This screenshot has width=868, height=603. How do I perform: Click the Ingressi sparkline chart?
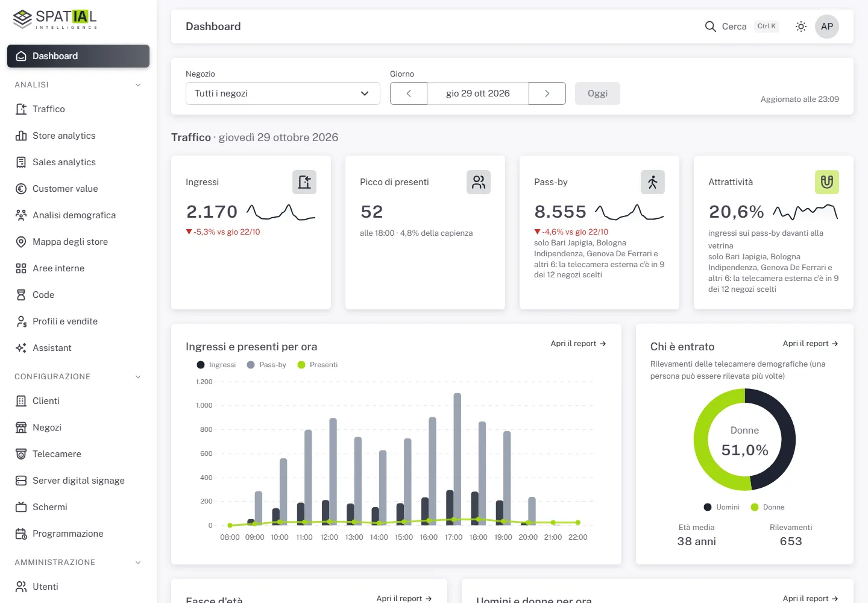coord(281,212)
